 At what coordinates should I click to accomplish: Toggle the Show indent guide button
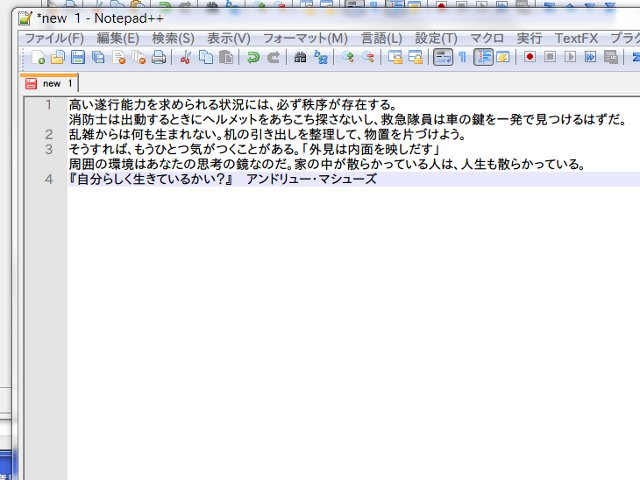click(x=483, y=57)
